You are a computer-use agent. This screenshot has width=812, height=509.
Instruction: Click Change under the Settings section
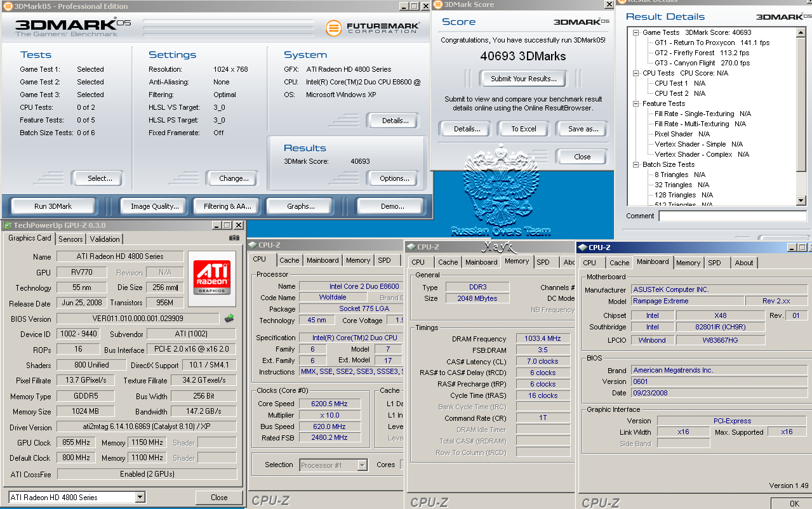click(232, 178)
